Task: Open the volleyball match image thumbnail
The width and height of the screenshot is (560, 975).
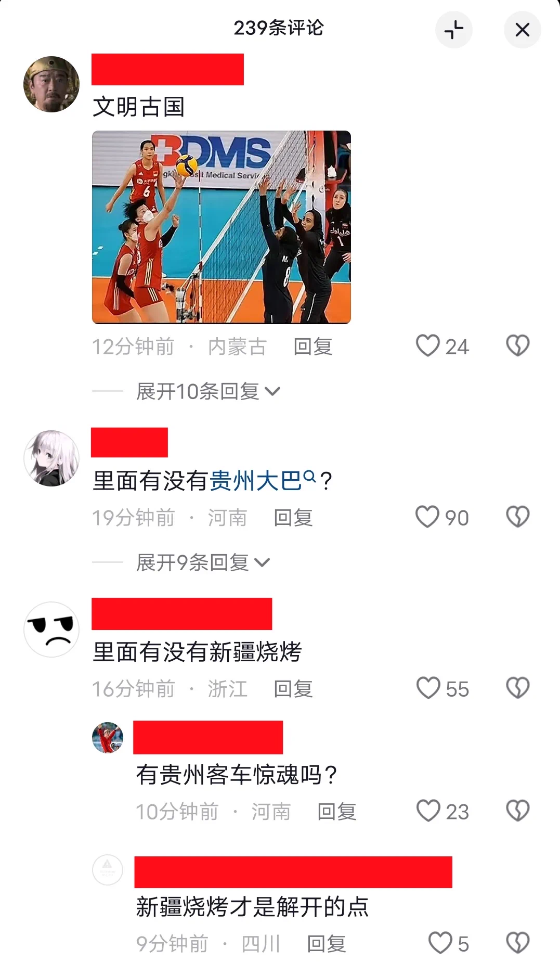Action: tap(222, 227)
